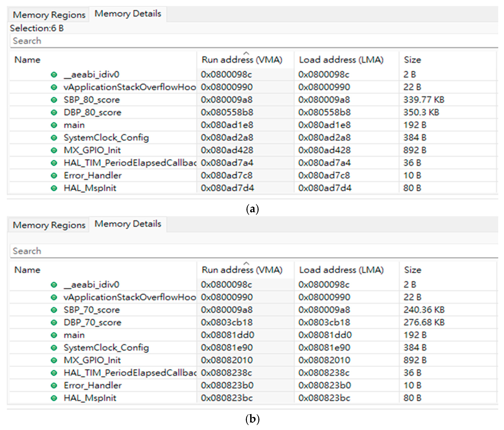Select Memory Details tab in panel (a)
This screenshot has height=430, width=504.
point(128,14)
